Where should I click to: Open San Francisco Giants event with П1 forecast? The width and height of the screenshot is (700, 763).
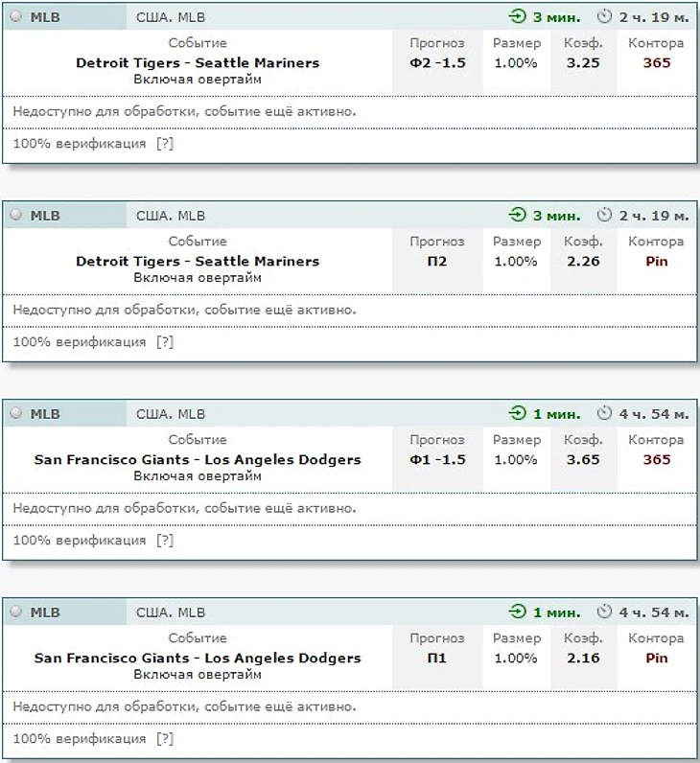(198, 658)
